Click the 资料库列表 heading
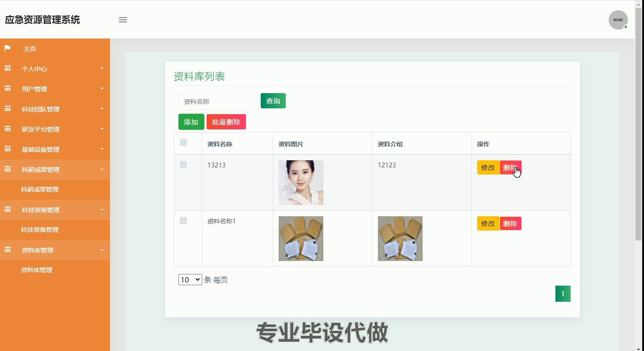The image size is (644, 351). [x=199, y=77]
